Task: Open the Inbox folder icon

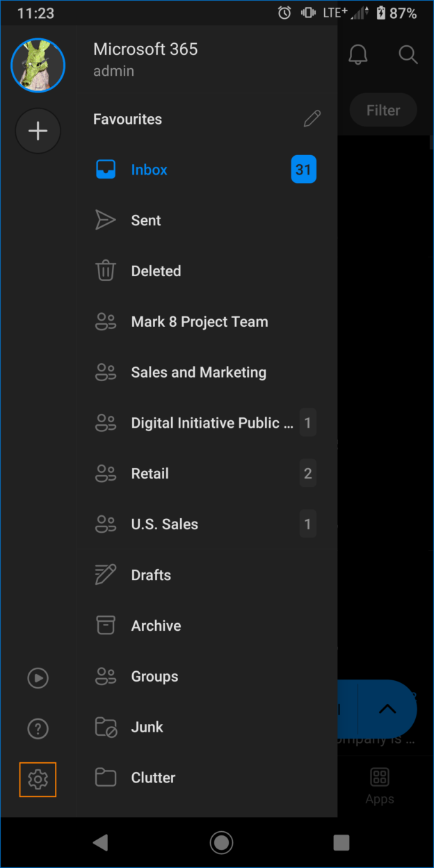Action: [x=106, y=169]
